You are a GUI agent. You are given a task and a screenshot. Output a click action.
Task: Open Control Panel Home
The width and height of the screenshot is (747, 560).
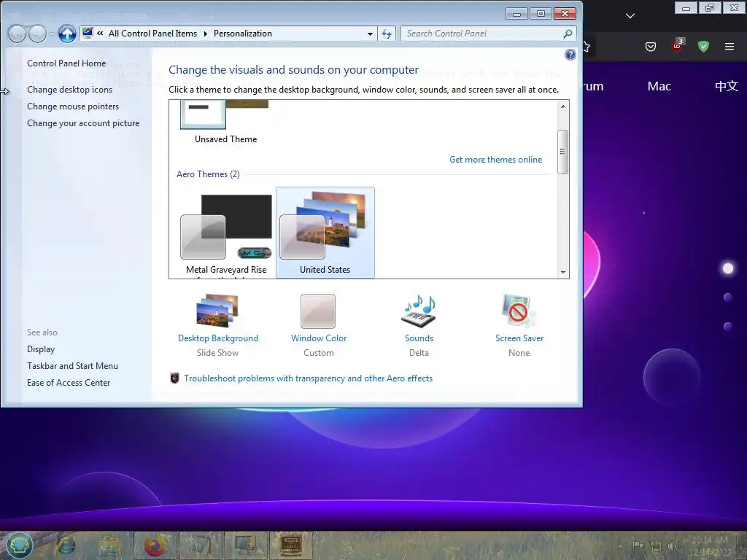point(66,63)
